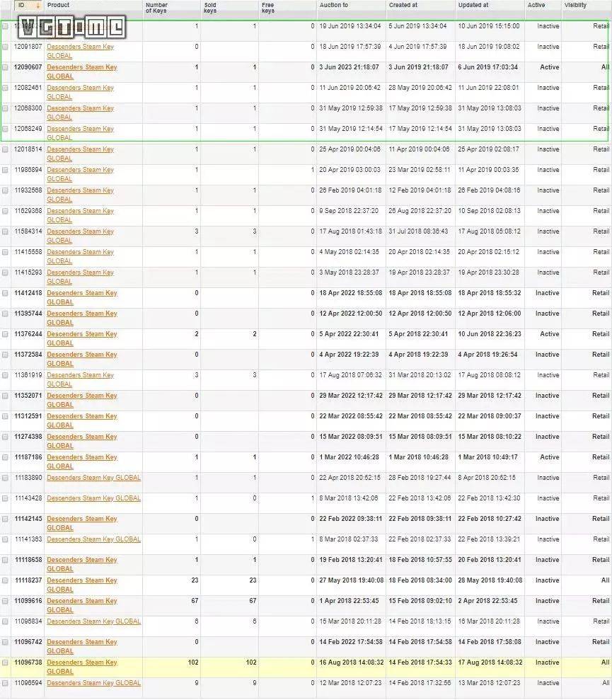Sort the table by Auction to
Screen dimensions: 612x700
point(334,6)
